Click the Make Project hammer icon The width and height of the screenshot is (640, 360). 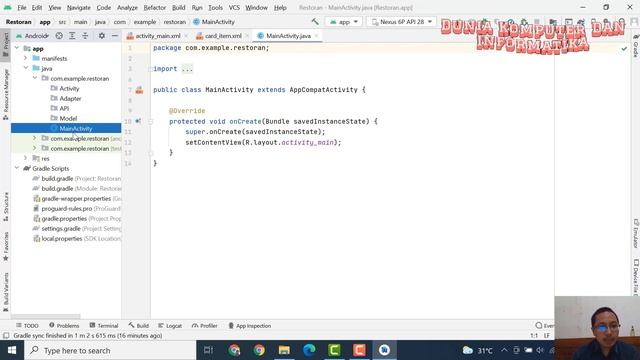(315, 22)
